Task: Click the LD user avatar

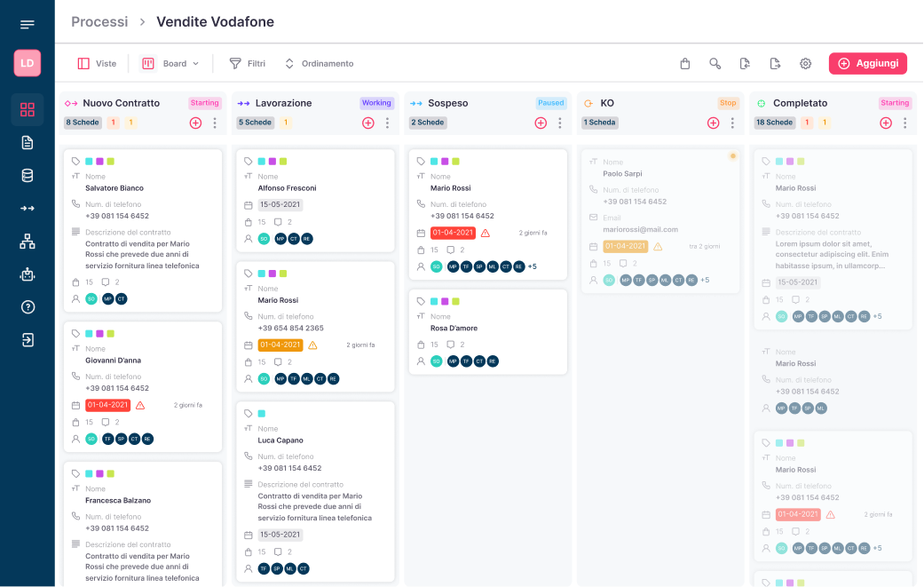Action: [x=28, y=63]
